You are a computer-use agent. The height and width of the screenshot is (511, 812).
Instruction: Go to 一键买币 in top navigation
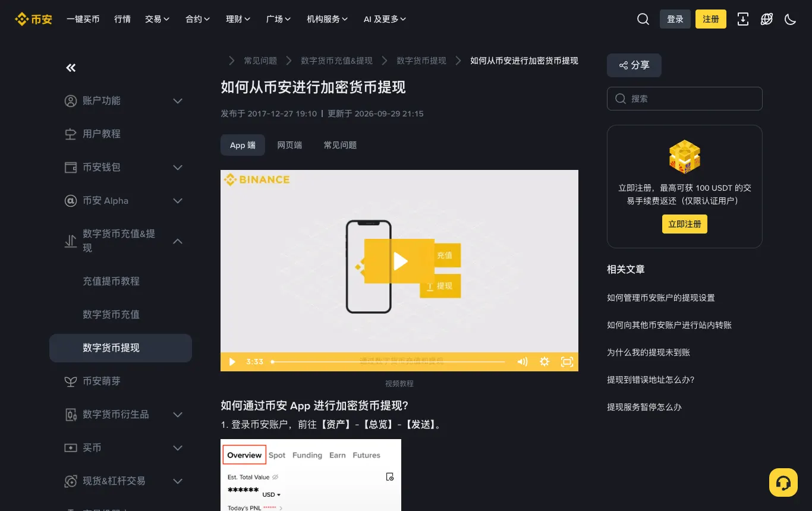[83, 19]
